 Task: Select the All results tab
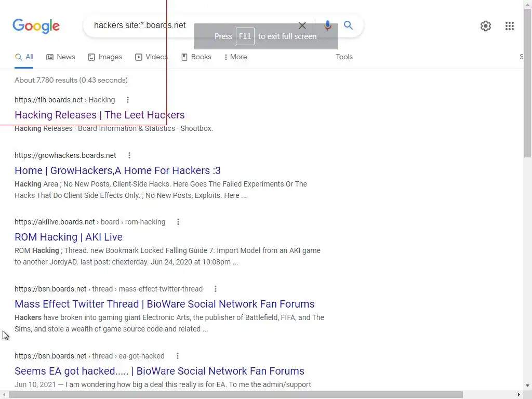click(x=24, y=57)
